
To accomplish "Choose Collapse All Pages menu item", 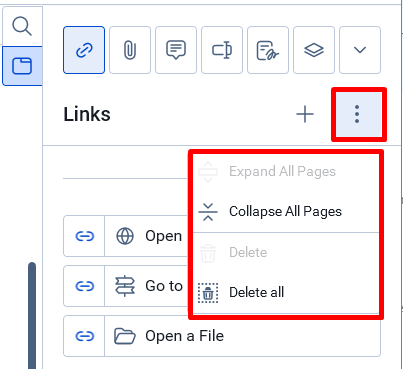I will coord(286,212).
